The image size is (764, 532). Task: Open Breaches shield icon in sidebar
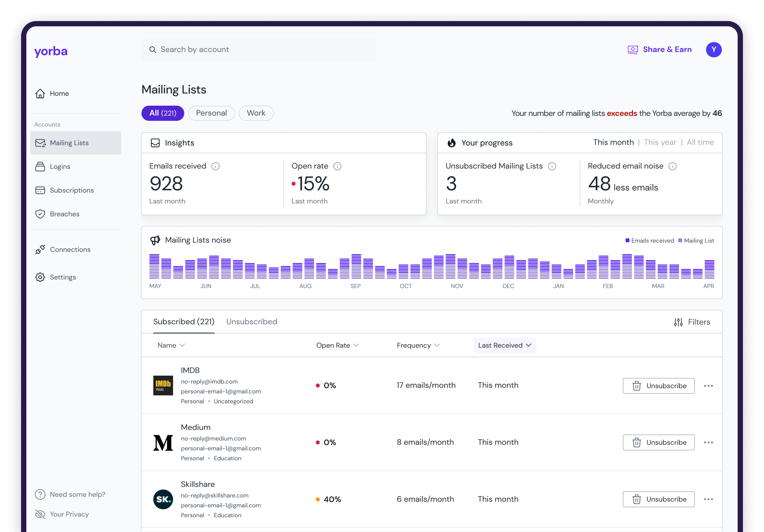pos(40,214)
